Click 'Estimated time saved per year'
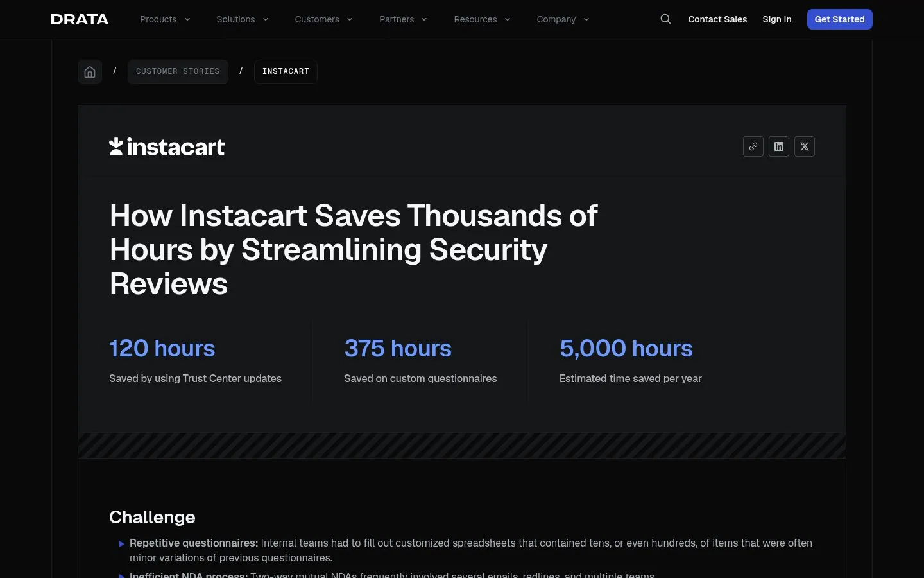The height and width of the screenshot is (578, 924). (x=631, y=379)
